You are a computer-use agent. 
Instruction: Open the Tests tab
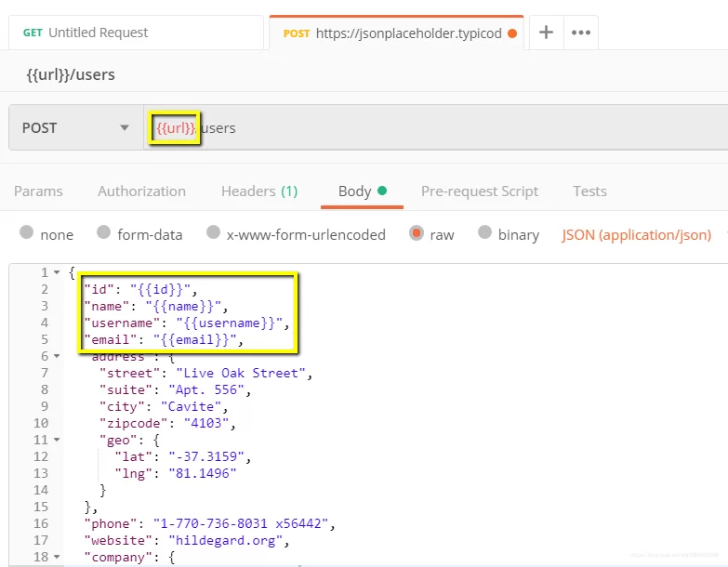pyautogui.click(x=589, y=191)
